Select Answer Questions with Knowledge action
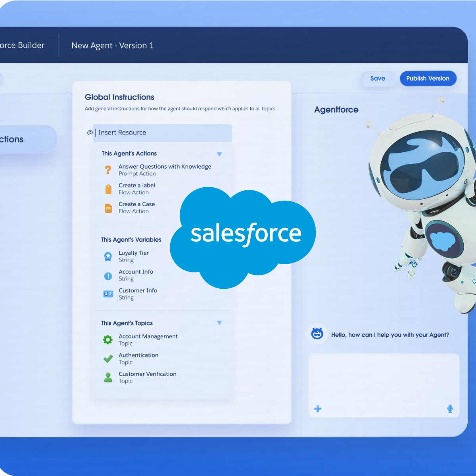Screen dimensions: 476x476 [x=165, y=170]
